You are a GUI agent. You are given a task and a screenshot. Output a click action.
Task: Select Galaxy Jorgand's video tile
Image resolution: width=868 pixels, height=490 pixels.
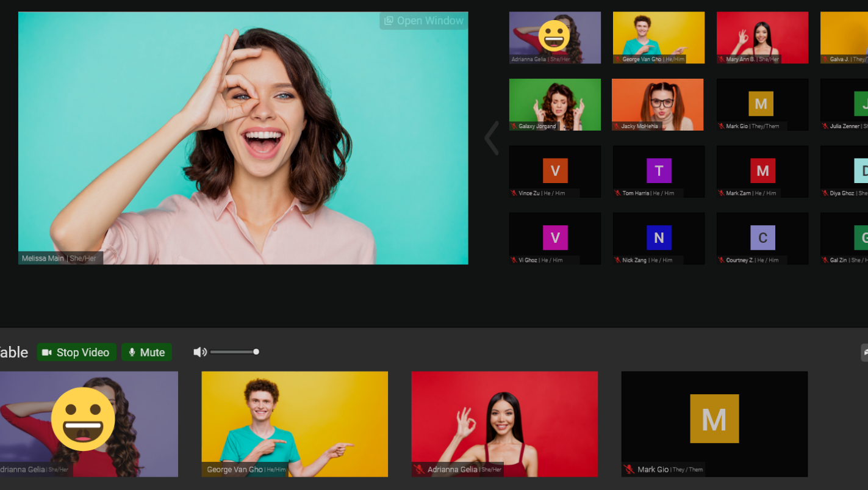(x=554, y=104)
